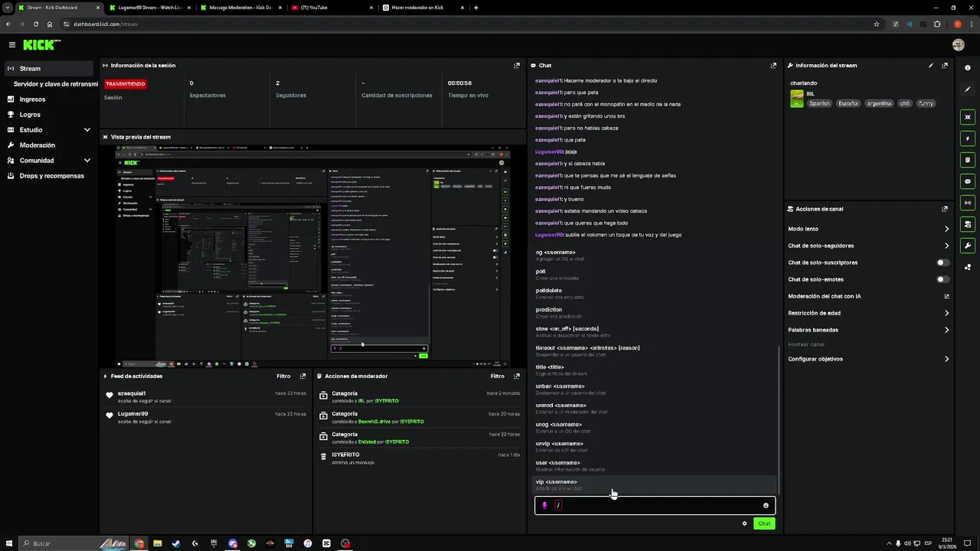Open Servidor y clave de retransmisión
This screenshot has width=980, height=551.
point(55,84)
